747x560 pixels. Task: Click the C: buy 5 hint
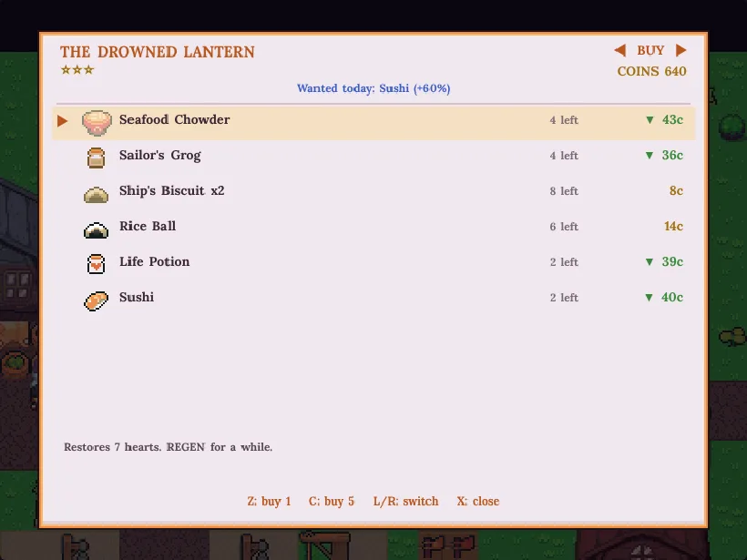tap(332, 502)
